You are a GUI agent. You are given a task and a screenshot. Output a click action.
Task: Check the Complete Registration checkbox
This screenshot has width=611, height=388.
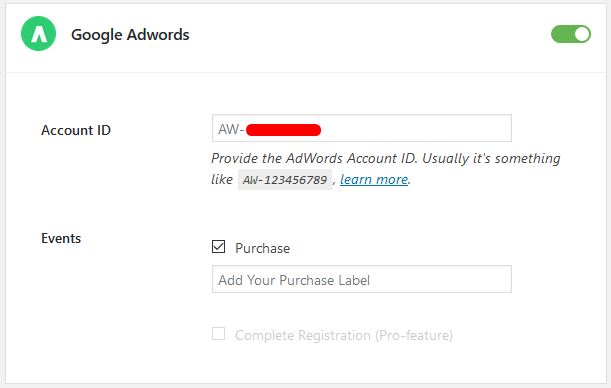click(219, 333)
